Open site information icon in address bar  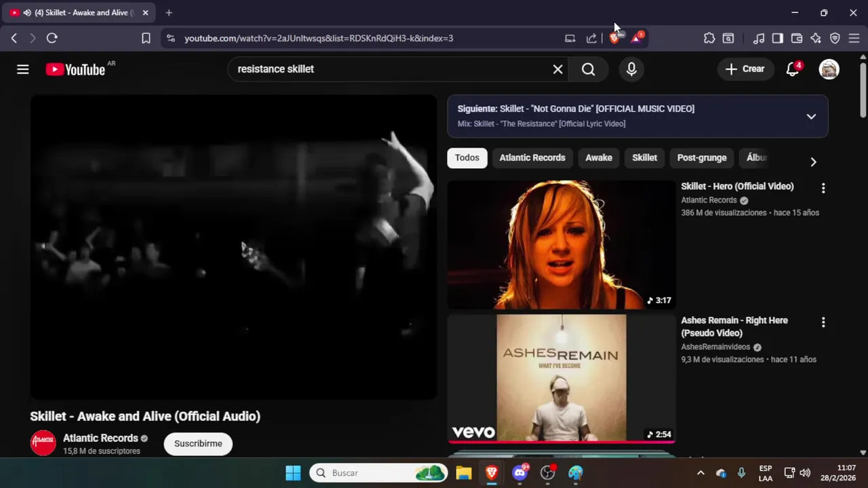(170, 38)
